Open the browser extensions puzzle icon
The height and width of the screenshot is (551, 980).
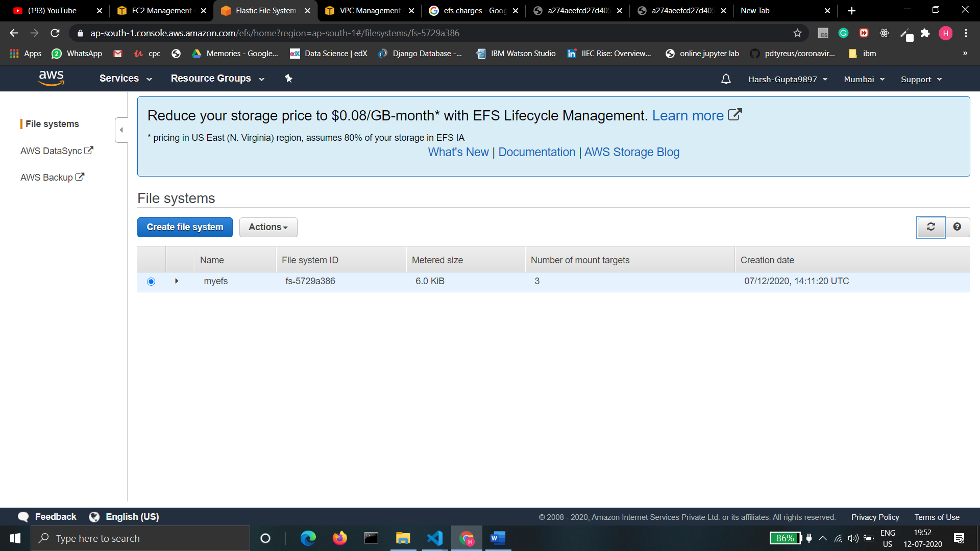[925, 33]
